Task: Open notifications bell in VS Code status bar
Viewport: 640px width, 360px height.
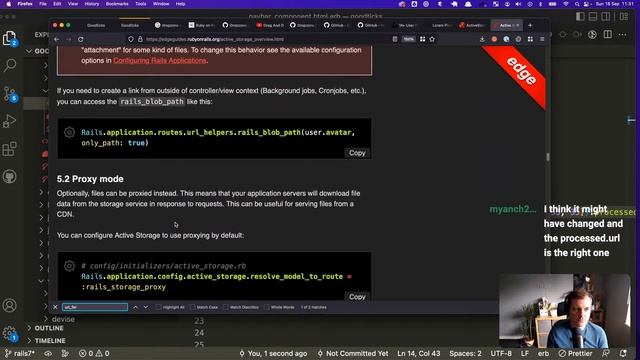Action: 623,353
